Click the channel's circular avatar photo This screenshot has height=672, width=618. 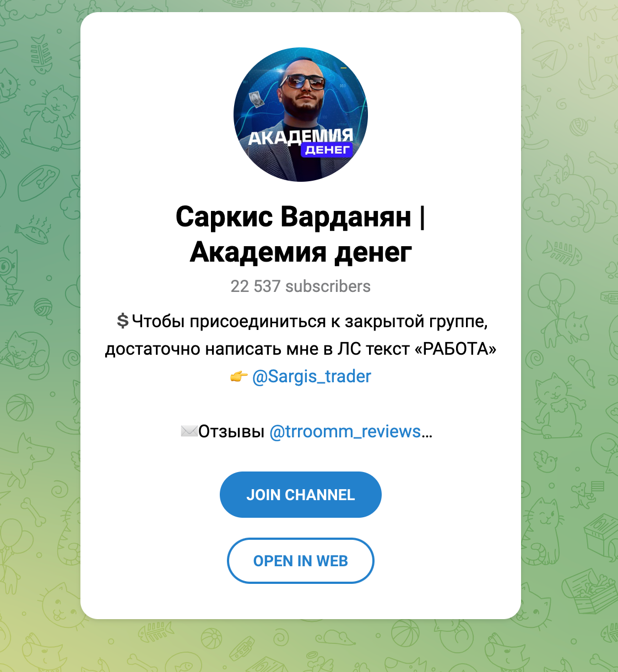pos(301,115)
